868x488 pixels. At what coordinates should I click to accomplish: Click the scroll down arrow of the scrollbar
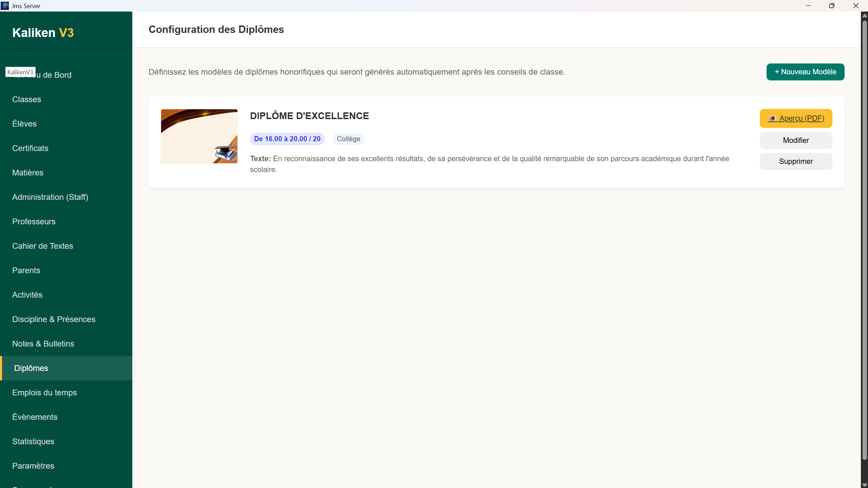pos(864,485)
